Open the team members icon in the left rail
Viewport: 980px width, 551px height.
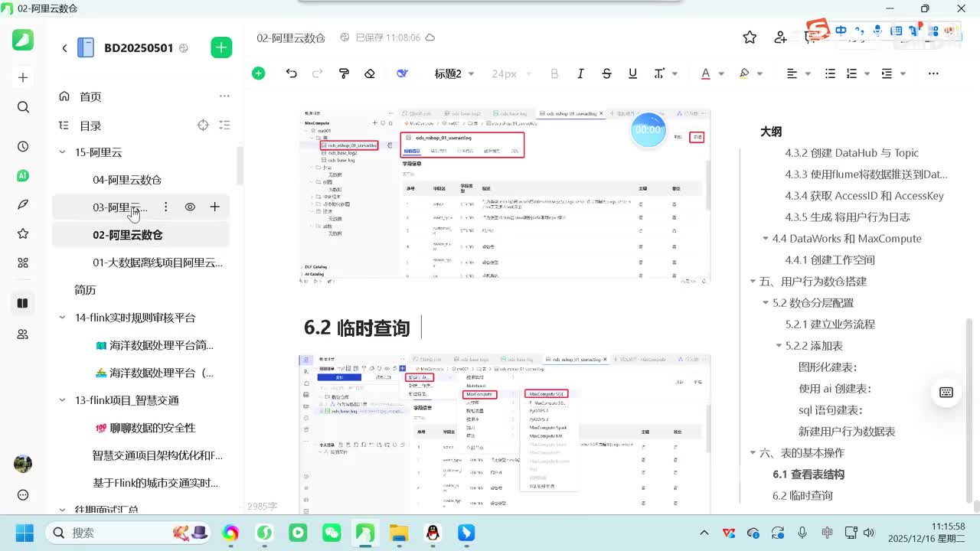[23, 334]
